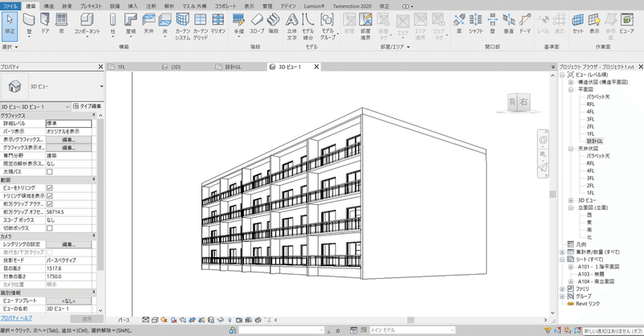The width and height of the screenshot is (644, 336).
Task: Open 4FL under 平面図 in project browser
Action: click(590, 112)
